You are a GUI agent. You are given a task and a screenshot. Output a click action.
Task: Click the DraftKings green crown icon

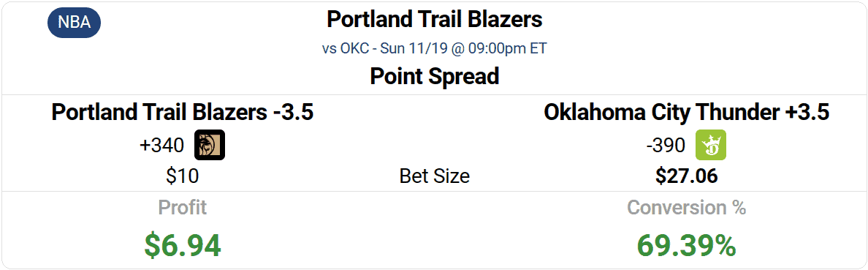[711, 146]
